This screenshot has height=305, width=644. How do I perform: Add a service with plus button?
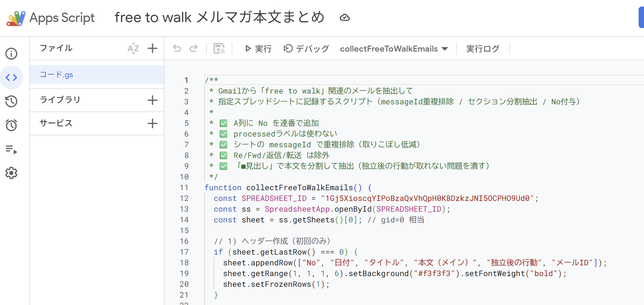153,123
